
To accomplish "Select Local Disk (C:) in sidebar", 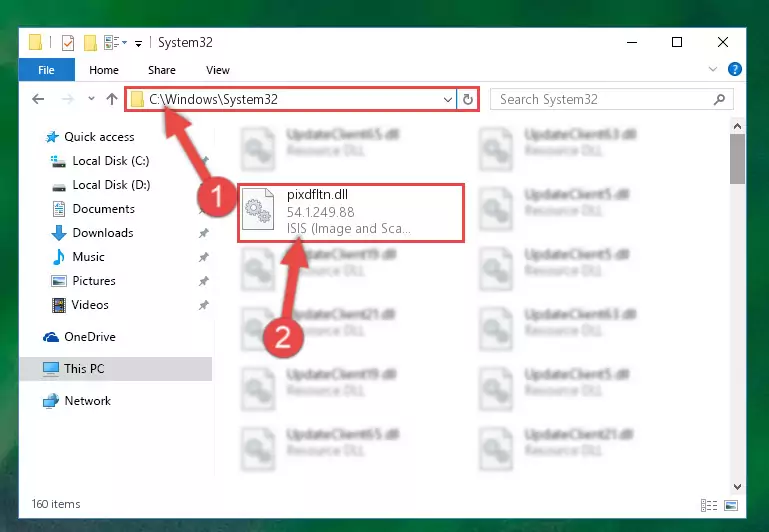I will [111, 161].
